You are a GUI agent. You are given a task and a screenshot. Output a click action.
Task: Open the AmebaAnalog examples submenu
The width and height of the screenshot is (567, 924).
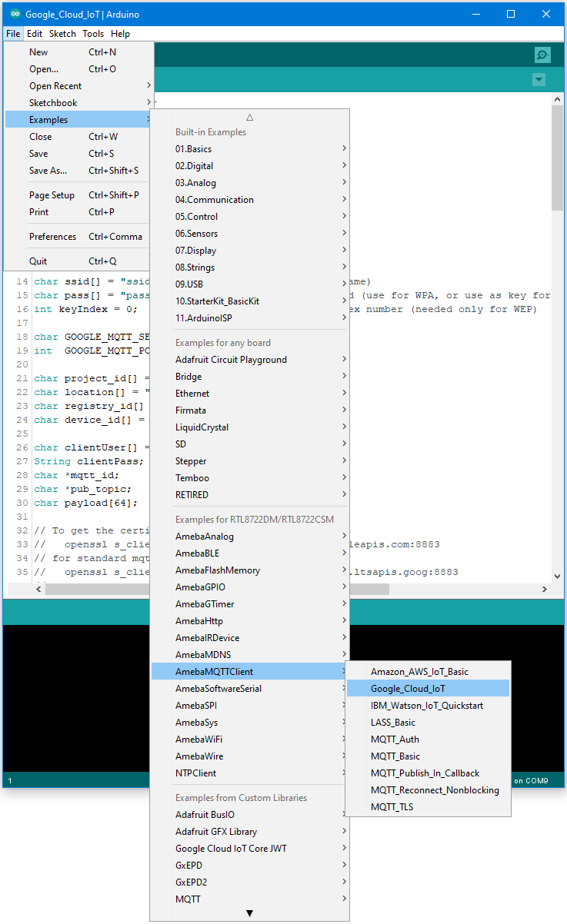pyautogui.click(x=250, y=537)
